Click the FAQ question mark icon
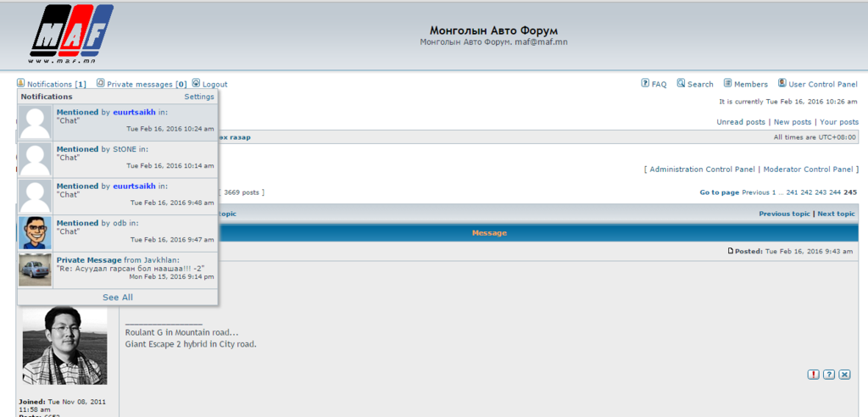Image resolution: width=868 pixels, height=417 pixels. pos(645,84)
